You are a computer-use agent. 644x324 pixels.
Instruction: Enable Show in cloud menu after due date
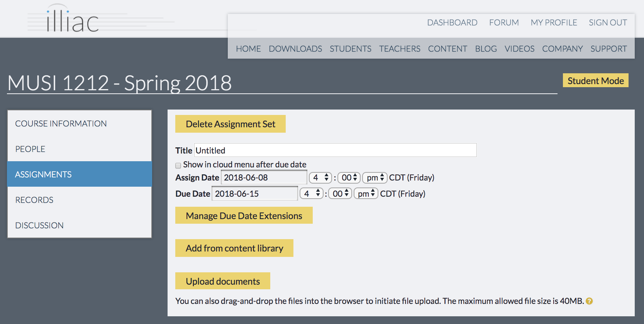pyautogui.click(x=178, y=165)
